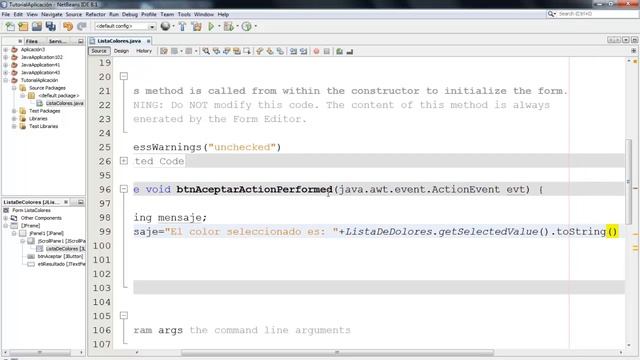Screen dimensions: 640x360
Task: Click the red Start Macro Recording icon
Action: pyautogui.click(x=316, y=51)
